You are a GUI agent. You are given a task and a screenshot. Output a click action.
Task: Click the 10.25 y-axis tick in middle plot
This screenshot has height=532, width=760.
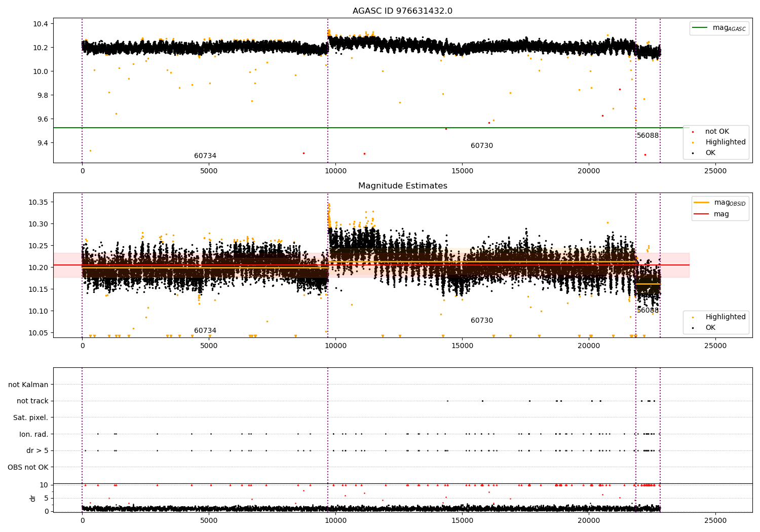pos(39,246)
